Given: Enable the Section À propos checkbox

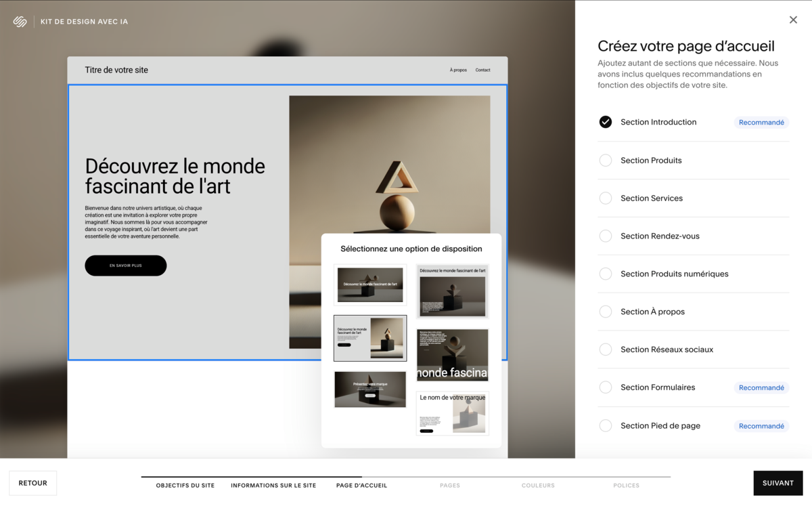Looking at the screenshot, I should tap(606, 312).
